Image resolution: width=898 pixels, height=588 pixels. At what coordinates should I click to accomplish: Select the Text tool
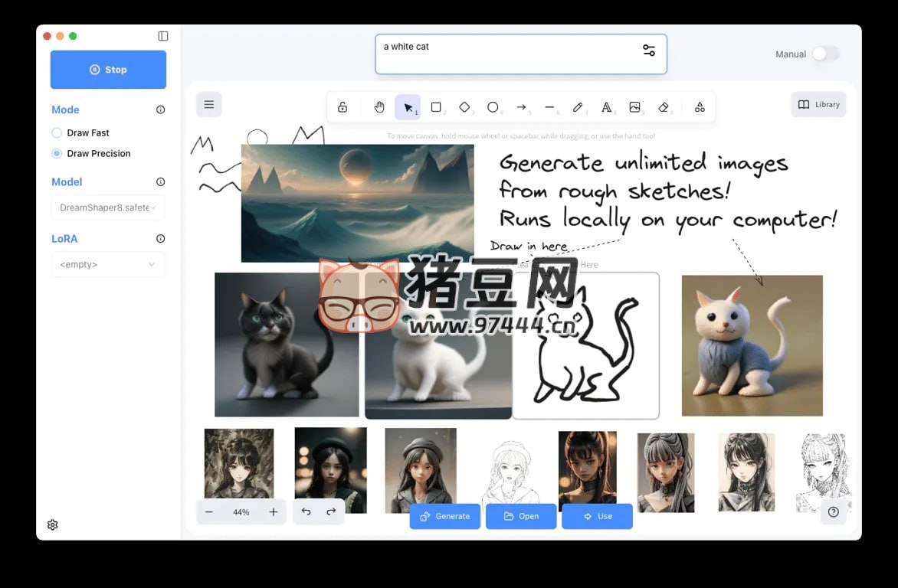coord(606,107)
